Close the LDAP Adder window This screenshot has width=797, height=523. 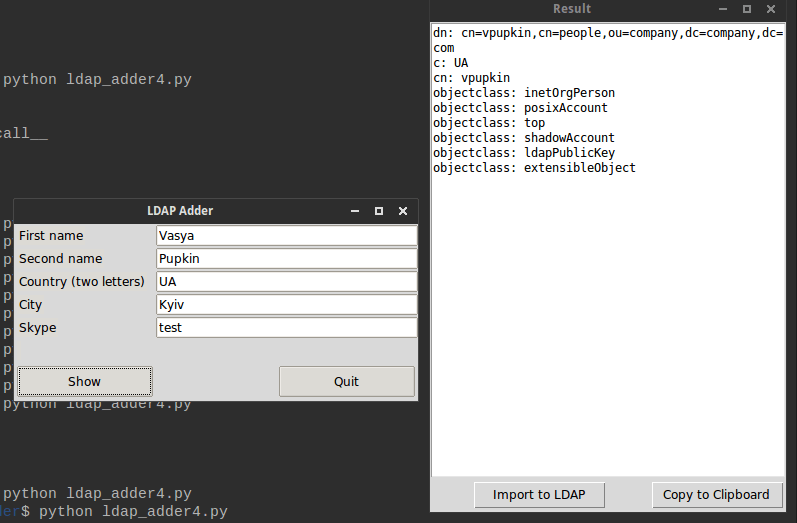403,211
